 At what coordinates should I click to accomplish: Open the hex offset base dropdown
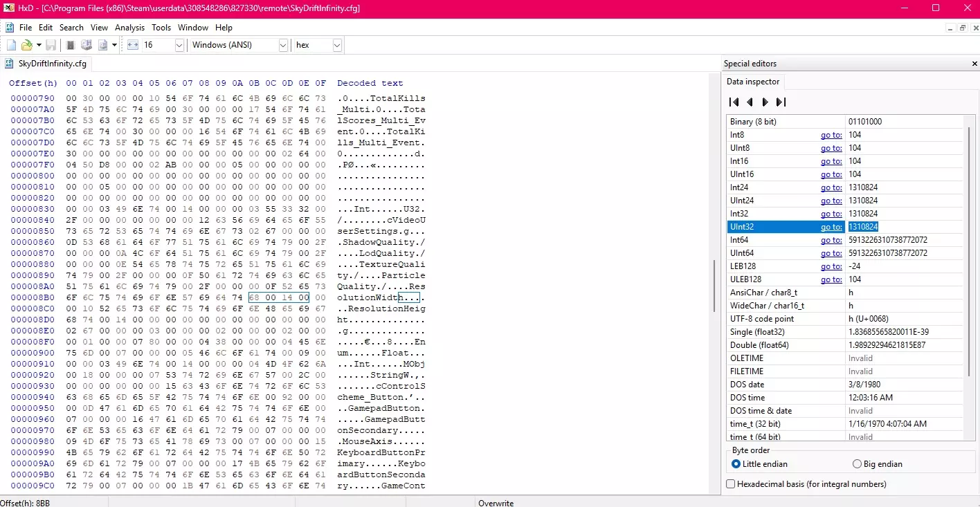(x=337, y=45)
